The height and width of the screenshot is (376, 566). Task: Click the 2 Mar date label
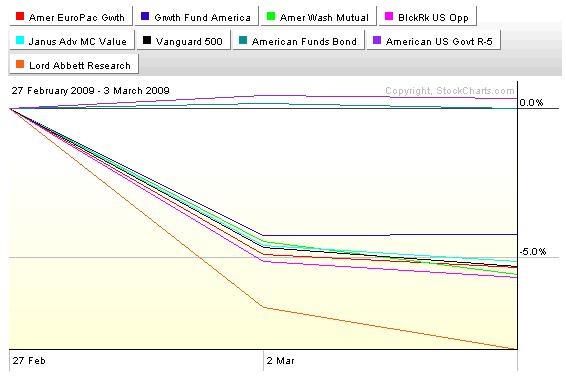click(x=280, y=360)
